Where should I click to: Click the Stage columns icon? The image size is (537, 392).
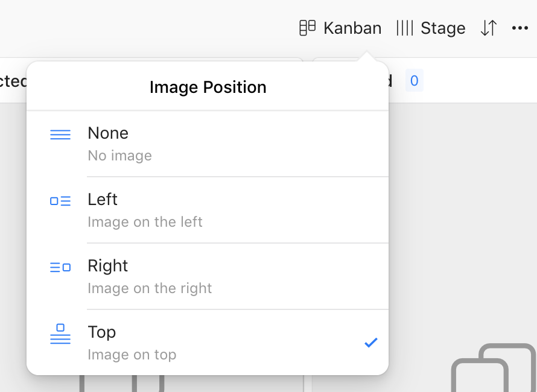(405, 28)
